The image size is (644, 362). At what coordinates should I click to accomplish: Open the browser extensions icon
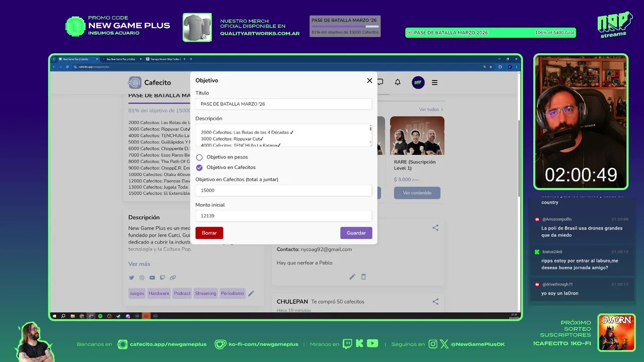pos(500,67)
